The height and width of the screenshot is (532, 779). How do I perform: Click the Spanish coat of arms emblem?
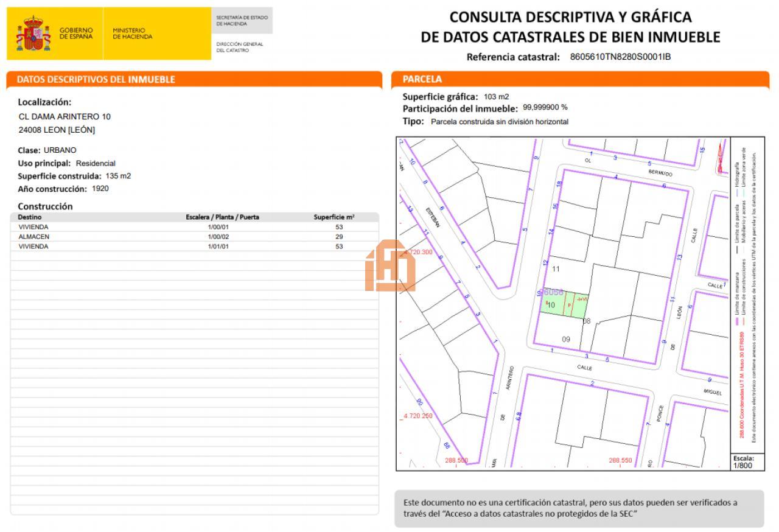tap(33, 34)
